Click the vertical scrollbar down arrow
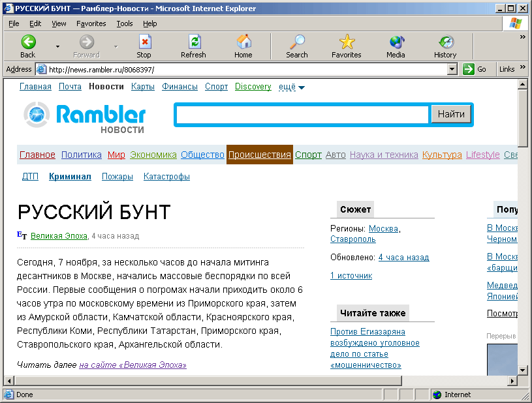532x403 pixels. [x=523, y=370]
